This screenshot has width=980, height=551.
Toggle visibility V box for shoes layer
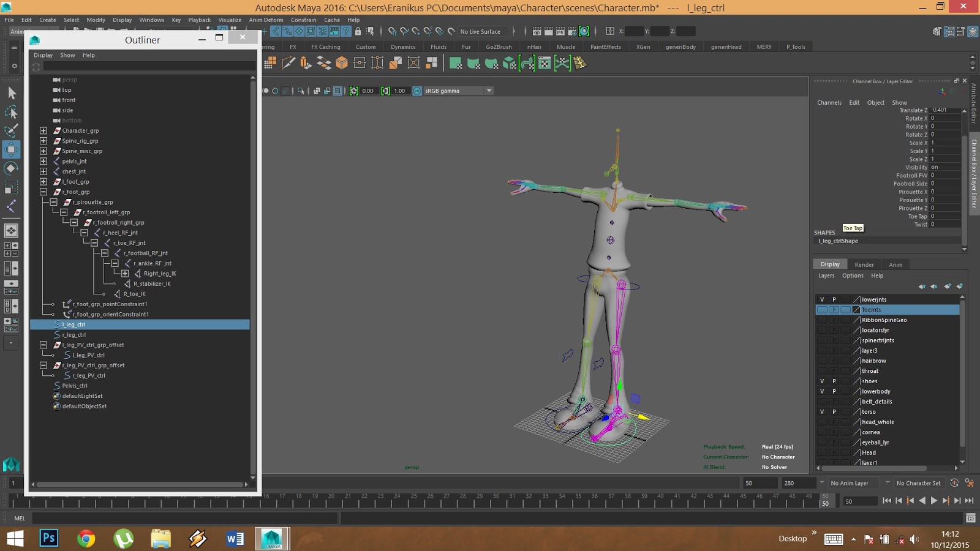pyautogui.click(x=822, y=381)
